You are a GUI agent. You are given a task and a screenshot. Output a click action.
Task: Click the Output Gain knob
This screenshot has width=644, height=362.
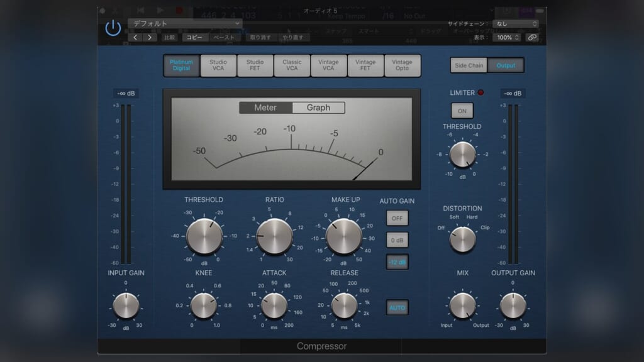pyautogui.click(x=513, y=306)
